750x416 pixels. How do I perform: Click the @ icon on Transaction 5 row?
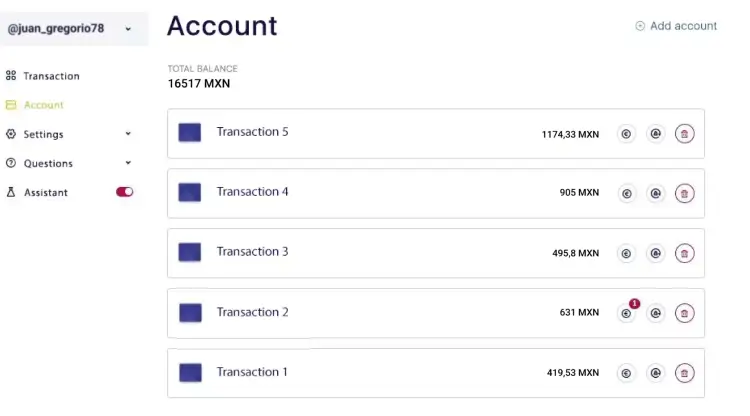(655, 134)
